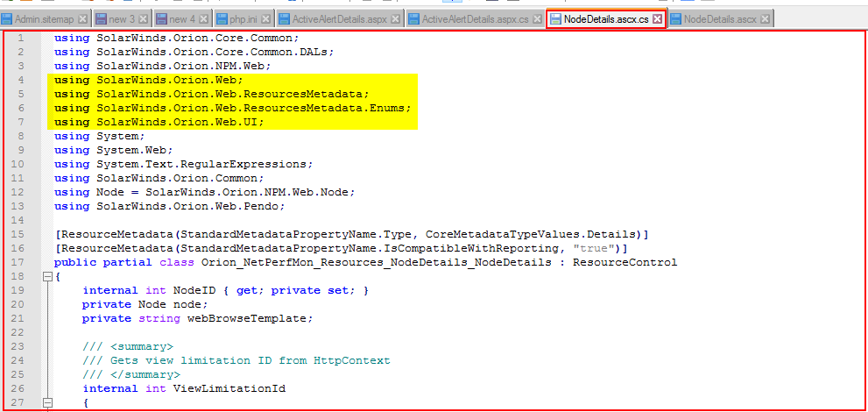
Task: Click 'private Node node;' line
Action: (145, 304)
